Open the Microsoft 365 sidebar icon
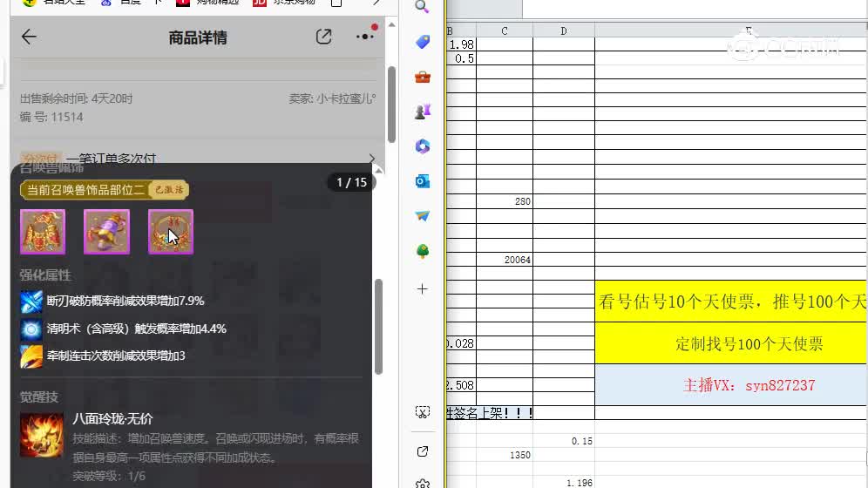The width and height of the screenshot is (868, 488). [x=423, y=146]
